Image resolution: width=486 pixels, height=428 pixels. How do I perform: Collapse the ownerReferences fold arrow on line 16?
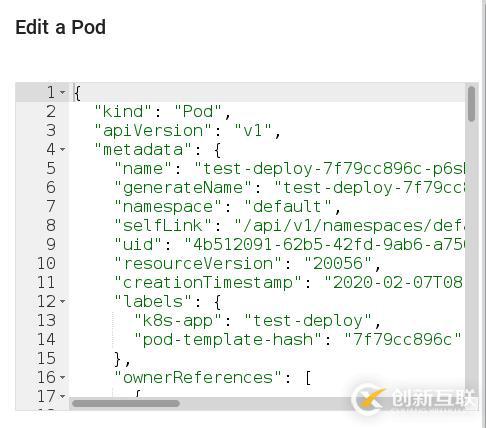point(63,377)
